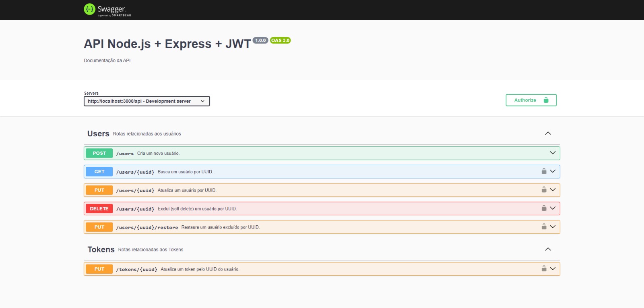
Task: Click the DELETE method badge
Action: (x=99, y=209)
